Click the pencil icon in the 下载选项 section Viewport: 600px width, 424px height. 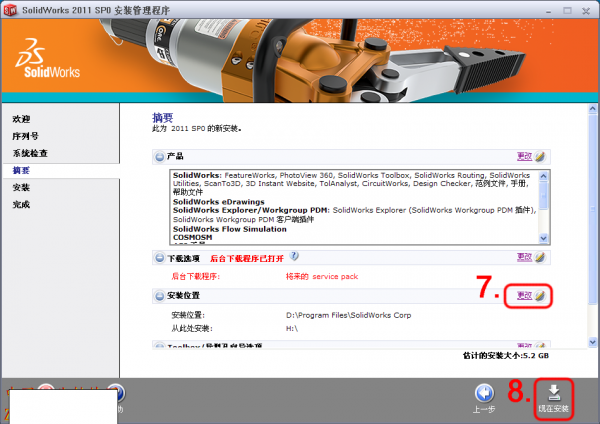point(540,257)
